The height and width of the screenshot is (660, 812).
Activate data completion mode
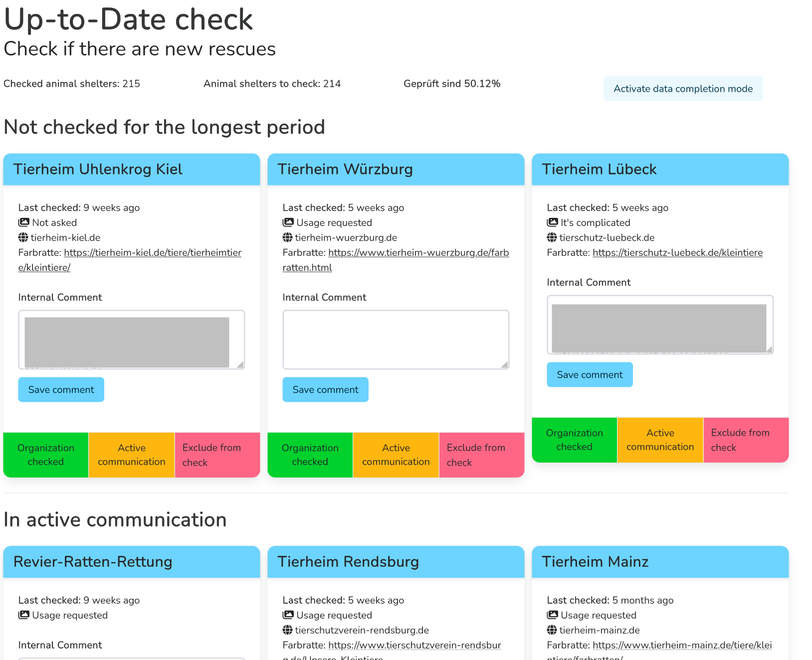[683, 88]
